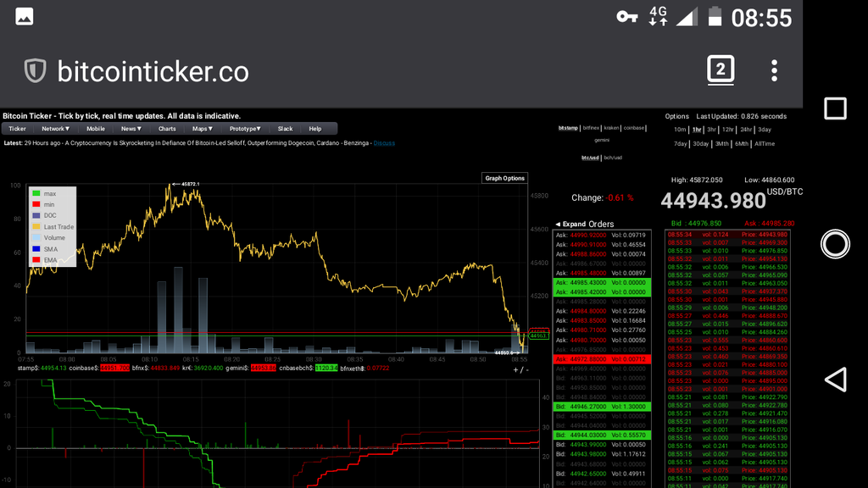This screenshot has width=868, height=488.
Task: Set chart range to 3Mth
Action: point(722,144)
